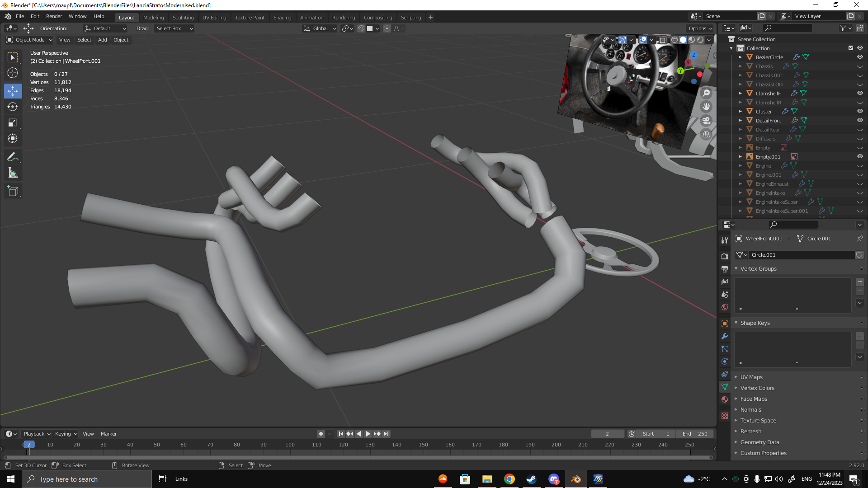Open the Modifier properties wrench tab
Image resolution: width=868 pixels, height=488 pixels.
pos(725,336)
